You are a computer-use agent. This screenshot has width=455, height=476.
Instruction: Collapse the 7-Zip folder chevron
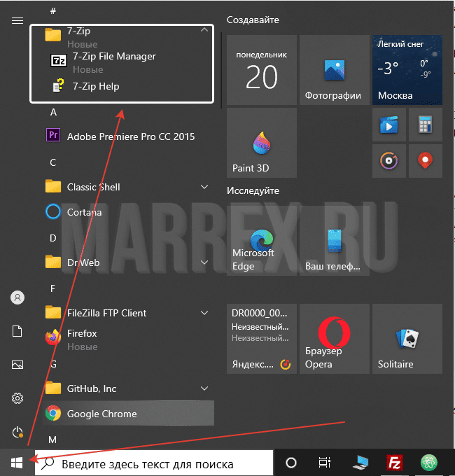tap(204, 30)
